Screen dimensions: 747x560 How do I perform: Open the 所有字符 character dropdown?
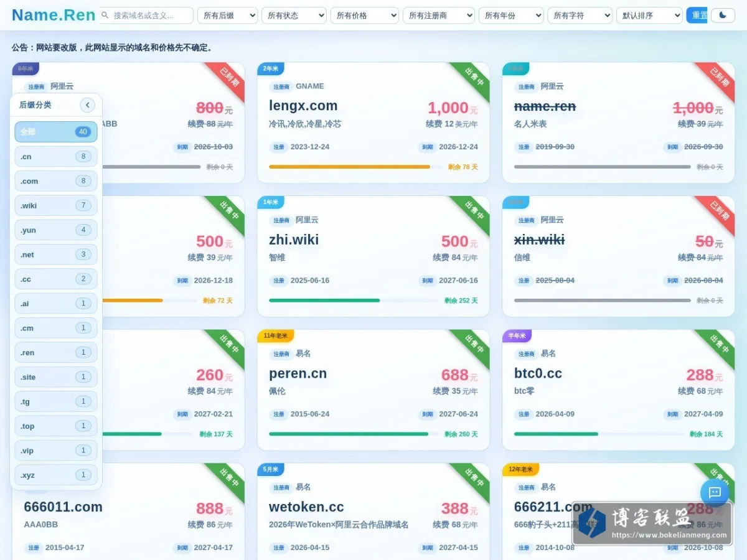[580, 16]
